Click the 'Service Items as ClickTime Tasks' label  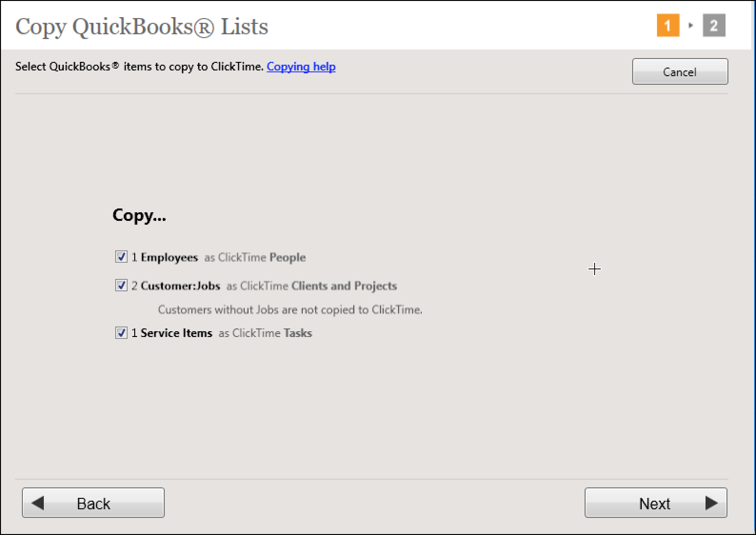[222, 333]
